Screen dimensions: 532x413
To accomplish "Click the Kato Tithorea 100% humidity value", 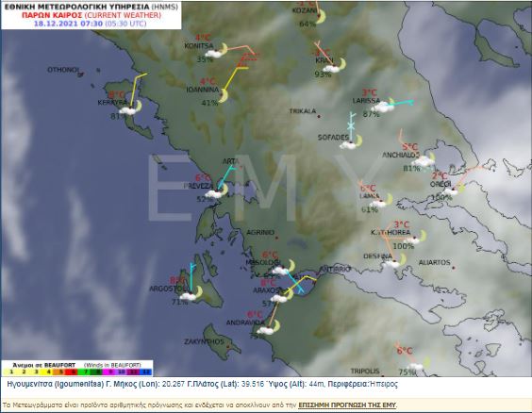I will point(404,246).
